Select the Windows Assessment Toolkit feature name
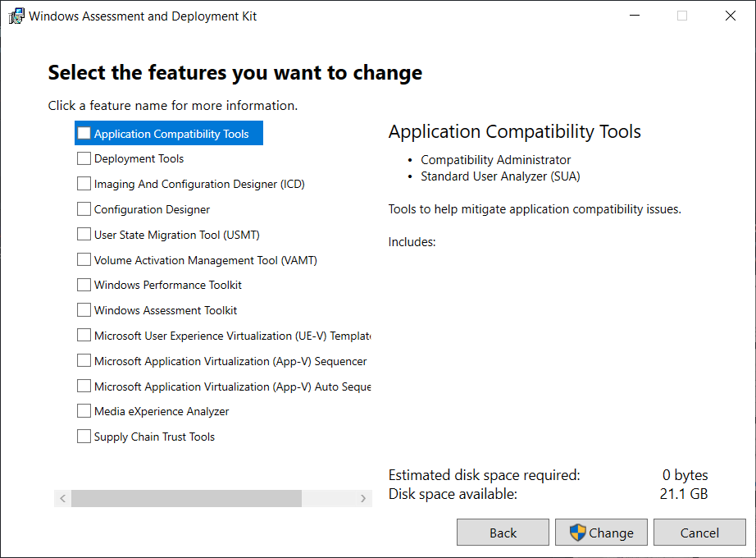This screenshot has height=558, width=756. 166,310
